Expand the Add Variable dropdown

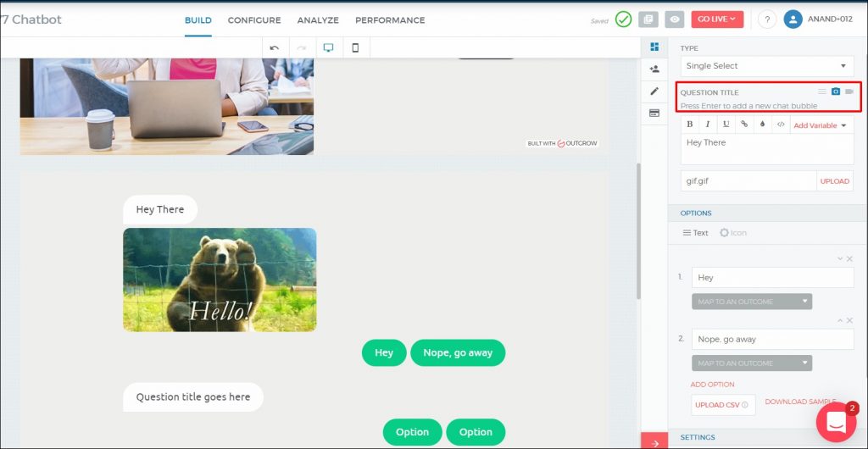pyautogui.click(x=820, y=125)
